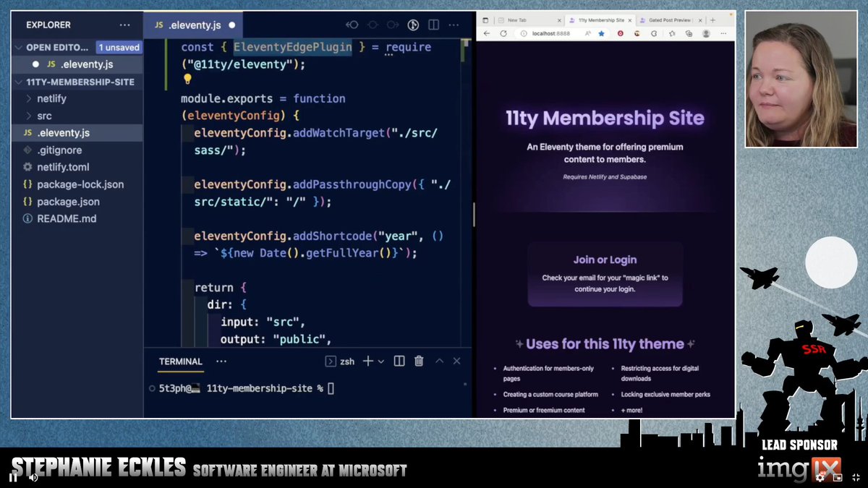Kill terminal with trash icon
Image resolution: width=868 pixels, height=488 pixels.
tap(419, 361)
